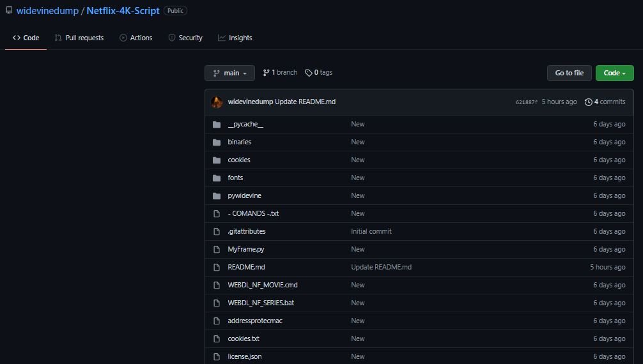Viewport: 643px width, 364px height.
Task: Click the folder icon for binaries
Action: (217, 142)
